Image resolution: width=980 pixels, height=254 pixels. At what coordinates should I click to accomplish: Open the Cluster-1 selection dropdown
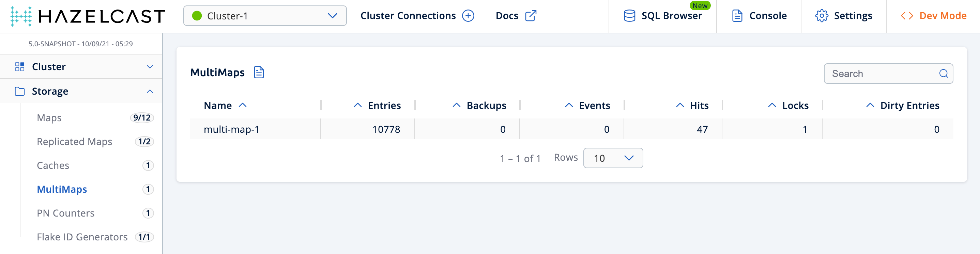click(265, 16)
